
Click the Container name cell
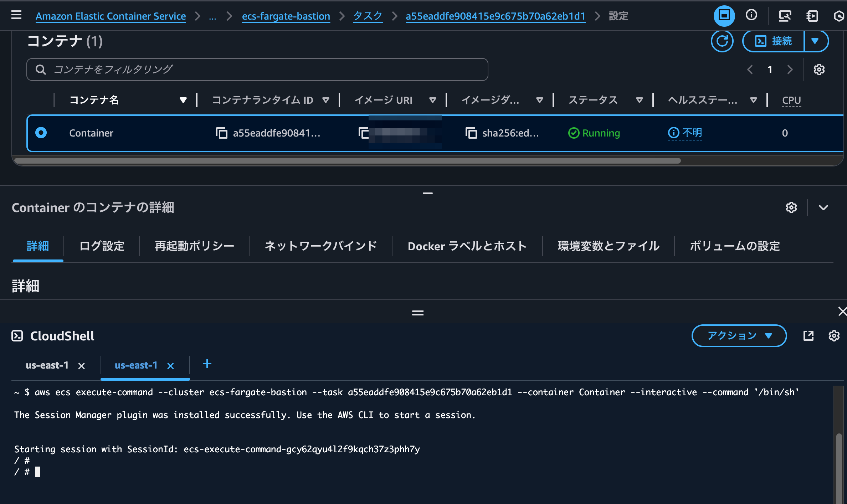[91, 133]
